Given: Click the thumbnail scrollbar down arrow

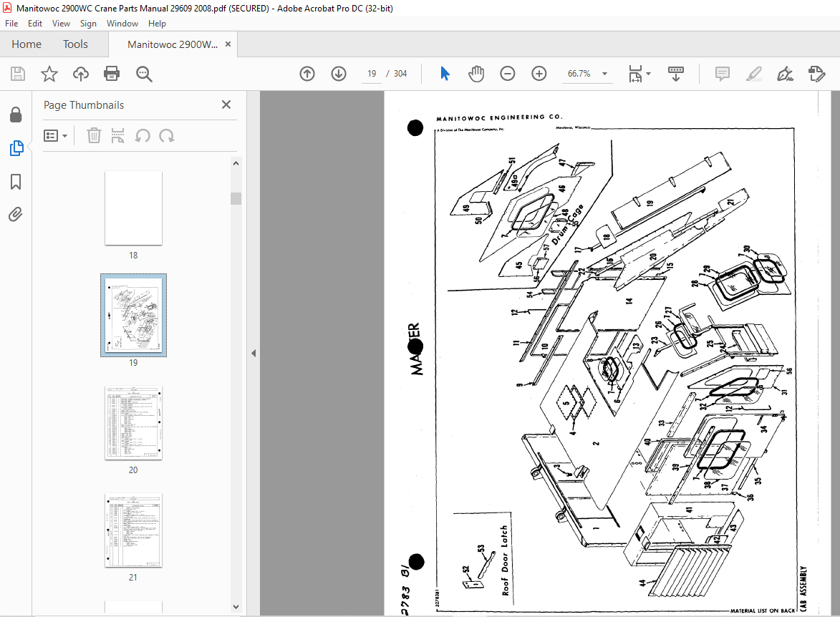Looking at the screenshot, I should pyautogui.click(x=236, y=607).
